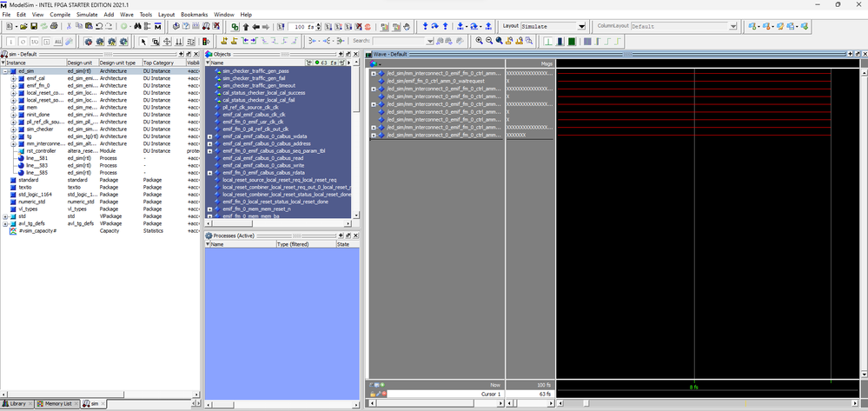Select the sim_checker_traffic_gen_pass object
Image resolution: width=868 pixels, height=411 pixels.
255,70
